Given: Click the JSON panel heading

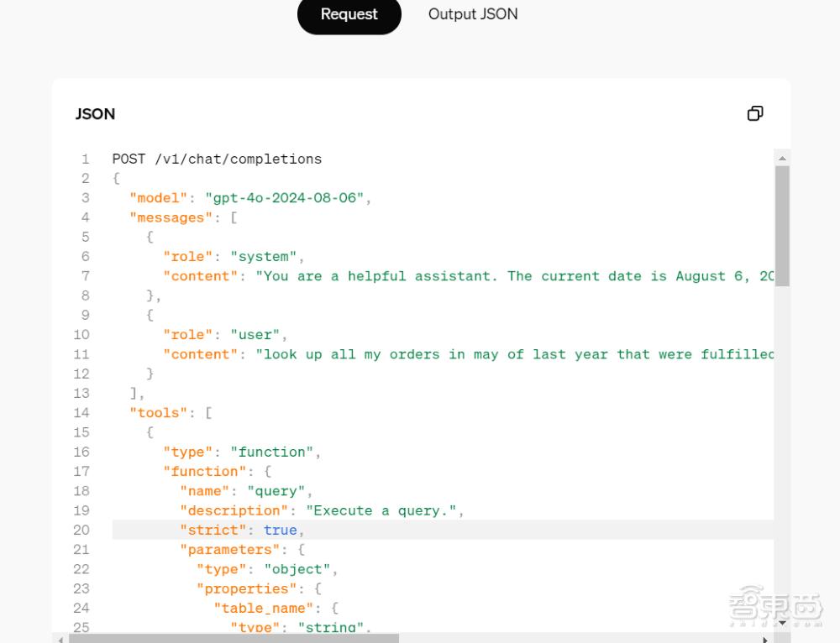Looking at the screenshot, I should [95, 114].
